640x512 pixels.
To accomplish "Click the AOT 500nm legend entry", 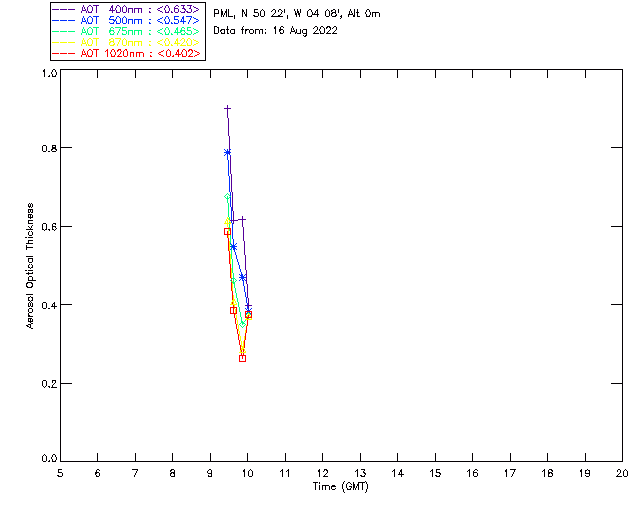I will coord(126,20).
